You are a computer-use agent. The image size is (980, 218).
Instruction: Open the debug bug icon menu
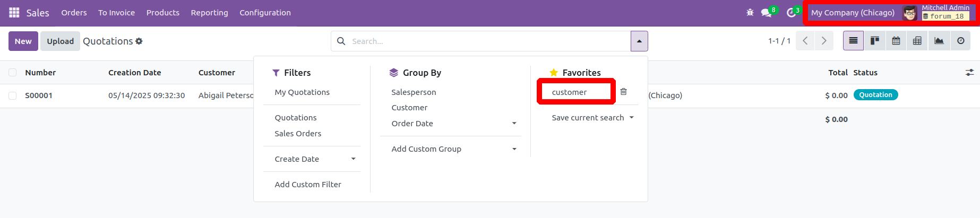click(750, 12)
